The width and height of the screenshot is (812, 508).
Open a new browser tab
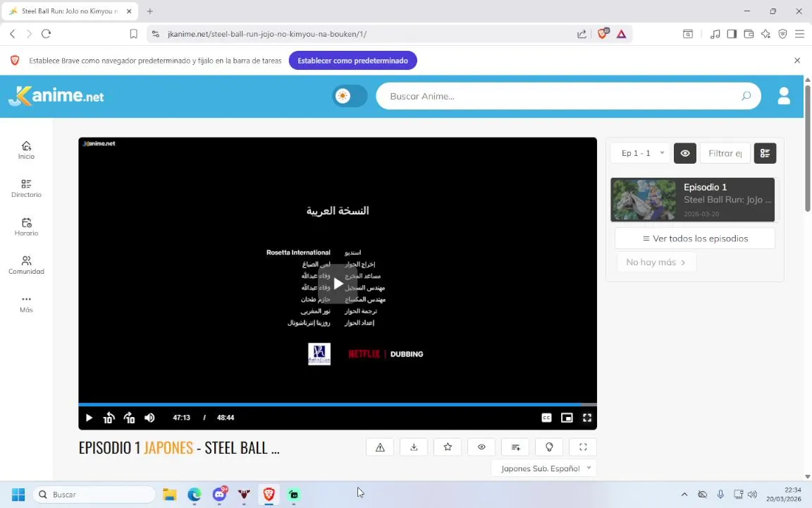pyautogui.click(x=149, y=11)
